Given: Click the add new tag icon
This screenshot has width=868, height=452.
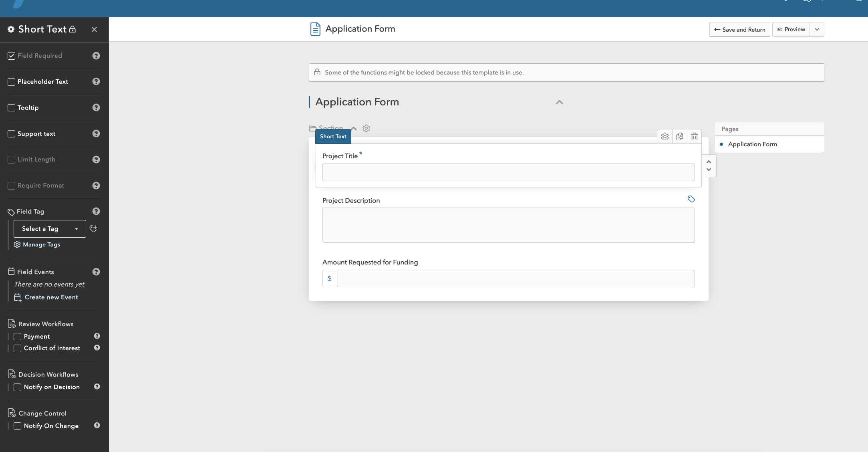Looking at the screenshot, I should pyautogui.click(x=93, y=229).
